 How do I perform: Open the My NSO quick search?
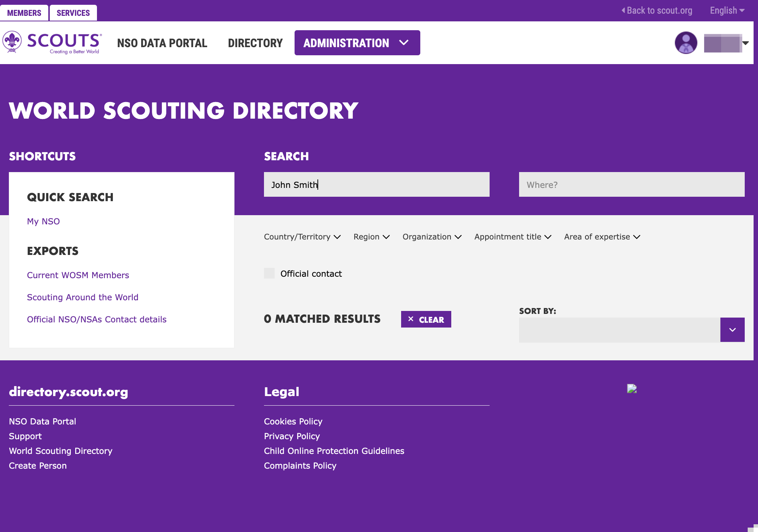click(43, 221)
